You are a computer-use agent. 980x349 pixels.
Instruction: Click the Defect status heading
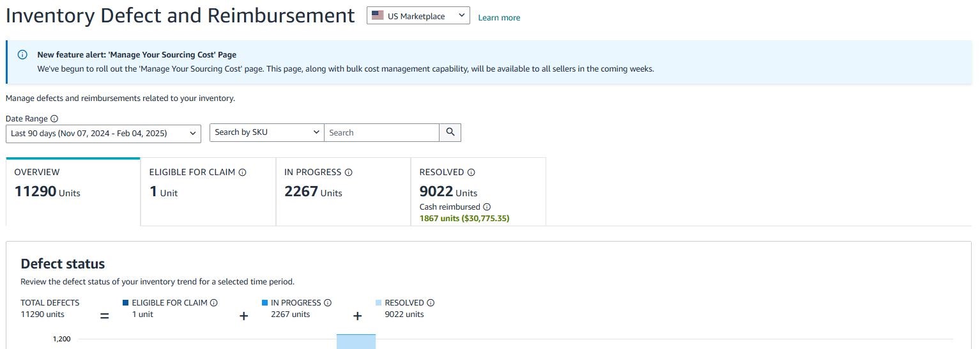click(63, 264)
